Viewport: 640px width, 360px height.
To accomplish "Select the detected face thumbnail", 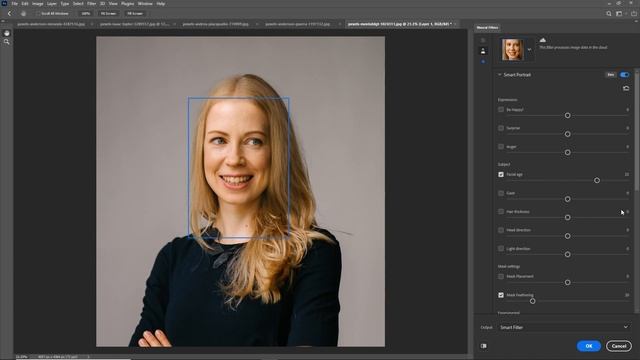I will click(513, 49).
